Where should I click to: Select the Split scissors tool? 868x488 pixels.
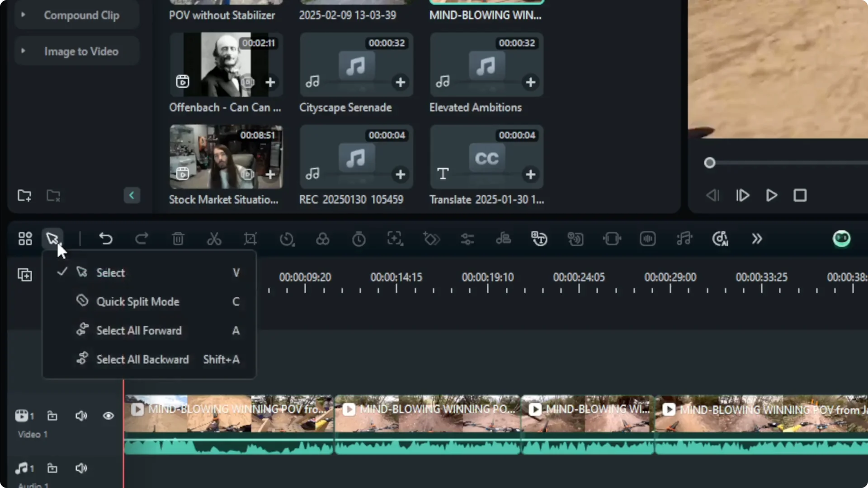[x=214, y=239]
